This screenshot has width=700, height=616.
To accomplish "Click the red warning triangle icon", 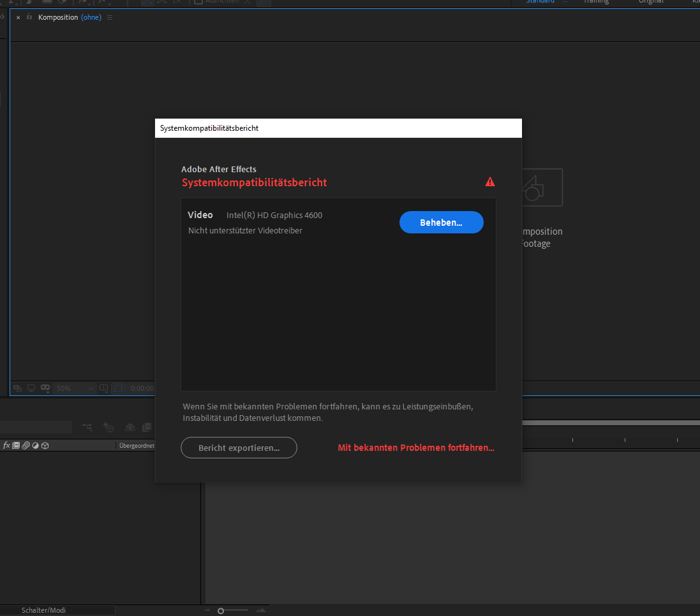I will (489, 182).
